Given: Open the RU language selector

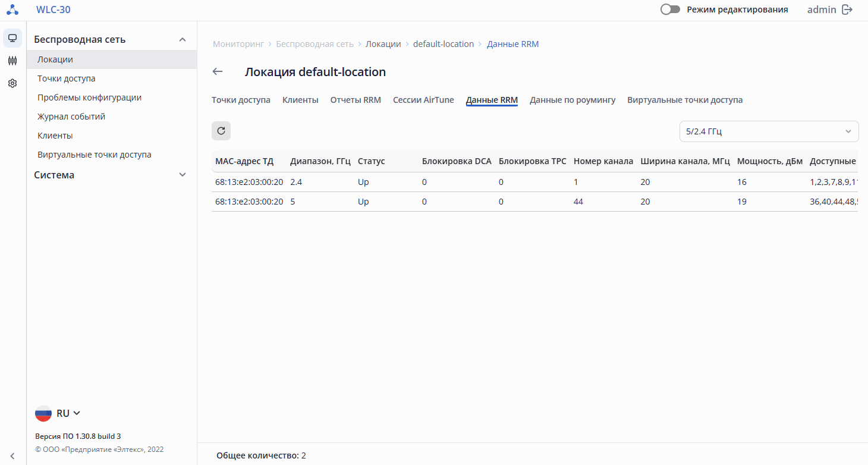Looking at the screenshot, I should [x=58, y=413].
